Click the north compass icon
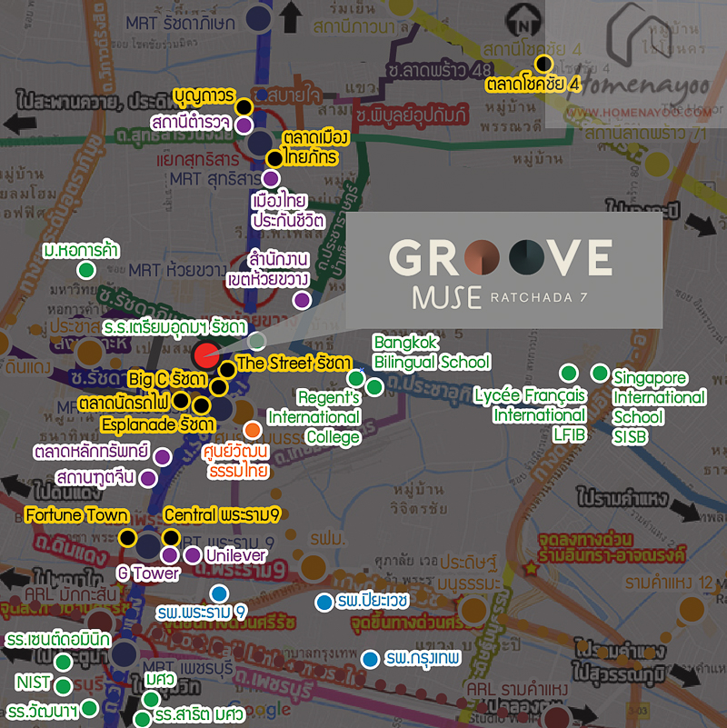The height and width of the screenshot is (728, 727). [x=523, y=22]
